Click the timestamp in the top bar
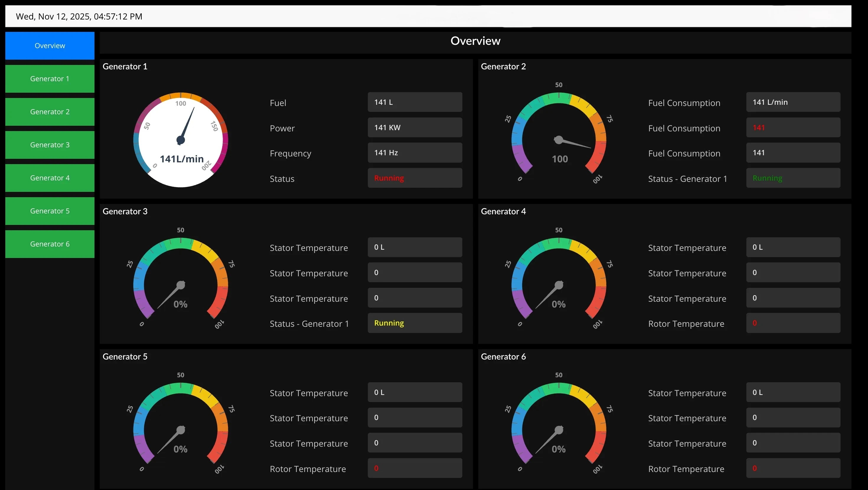The height and width of the screenshot is (490, 868). tap(79, 16)
